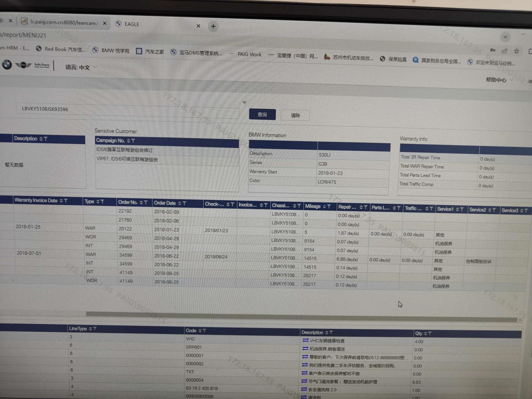This screenshot has width=532, height=399.
Task: Open the Red Book 汽车信... bookmark
Action: click(61, 49)
